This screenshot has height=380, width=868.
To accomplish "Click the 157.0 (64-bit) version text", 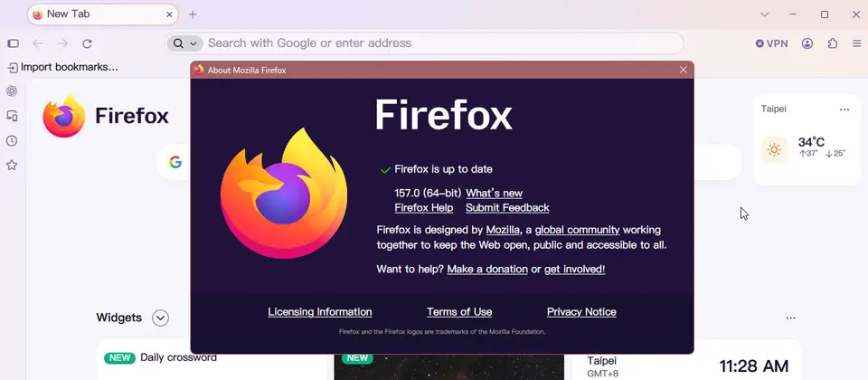I will coord(428,194).
